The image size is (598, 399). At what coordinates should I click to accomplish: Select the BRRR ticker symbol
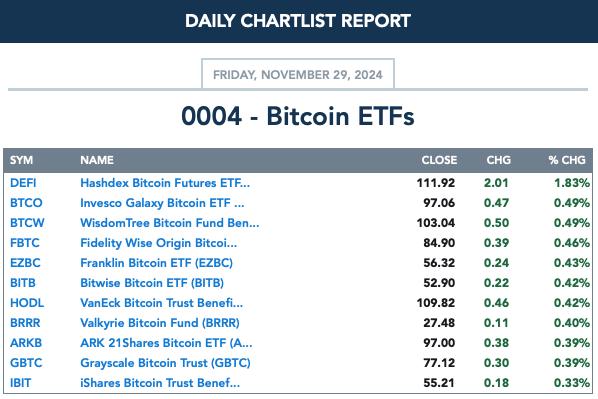[25, 323]
